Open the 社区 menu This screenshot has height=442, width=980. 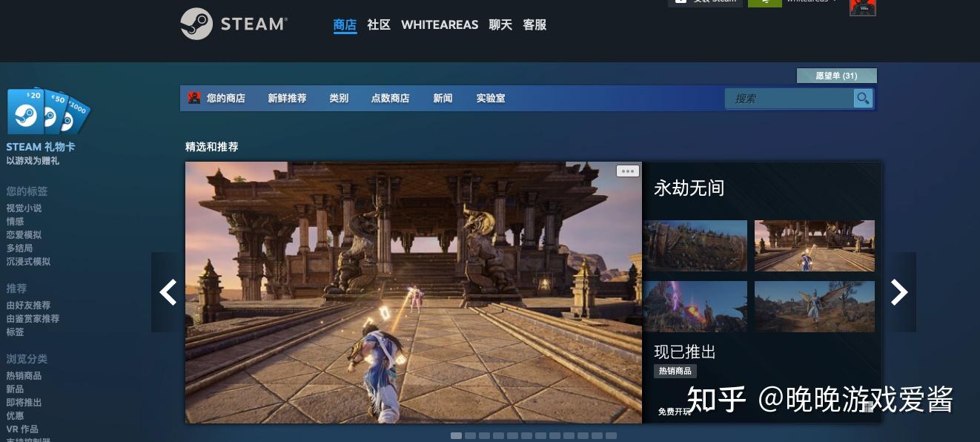(379, 24)
